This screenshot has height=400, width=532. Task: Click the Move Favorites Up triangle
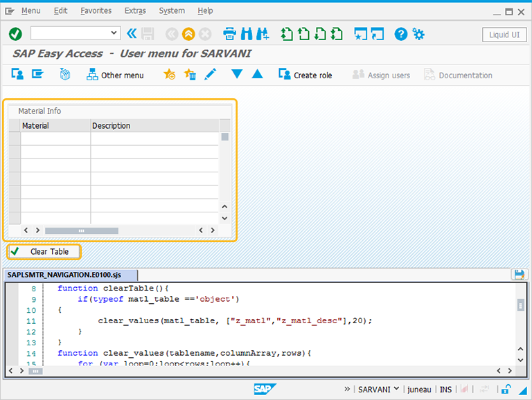(x=257, y=73)
